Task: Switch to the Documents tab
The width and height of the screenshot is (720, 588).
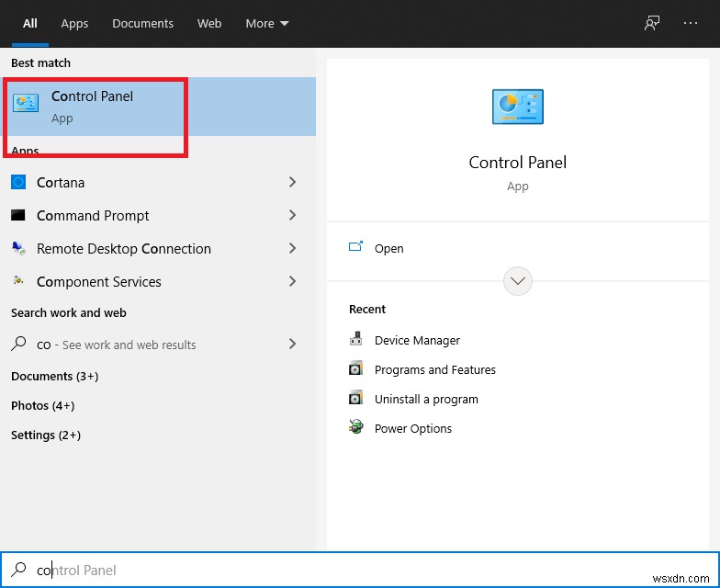Action: click(x=142, y=24)
